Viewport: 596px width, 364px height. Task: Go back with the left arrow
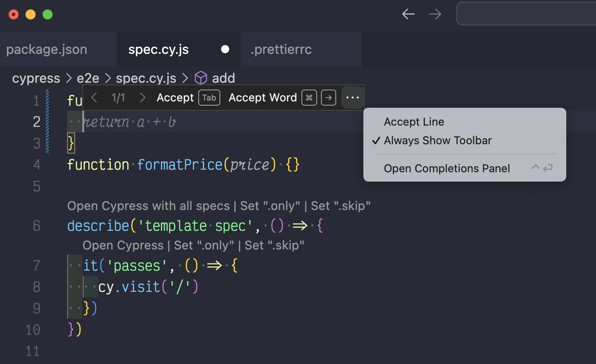pyautogui.click(x=408, y=14)
